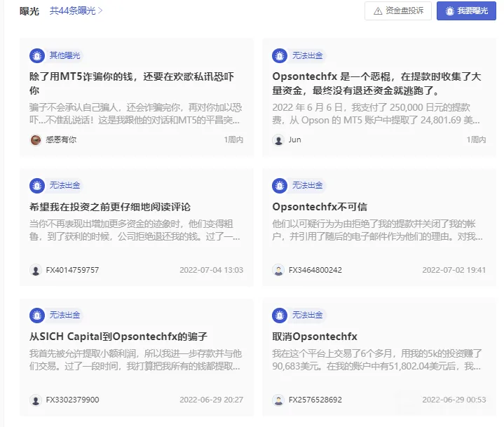Open post 除了用MT5诈骗你的钱

(x=132, y=83)
